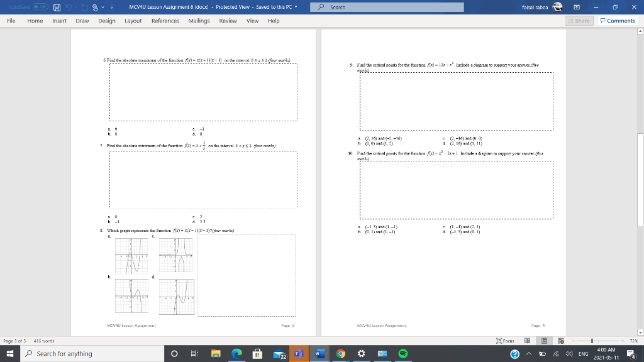Switch to Read Mode view icon

(527, 340)
